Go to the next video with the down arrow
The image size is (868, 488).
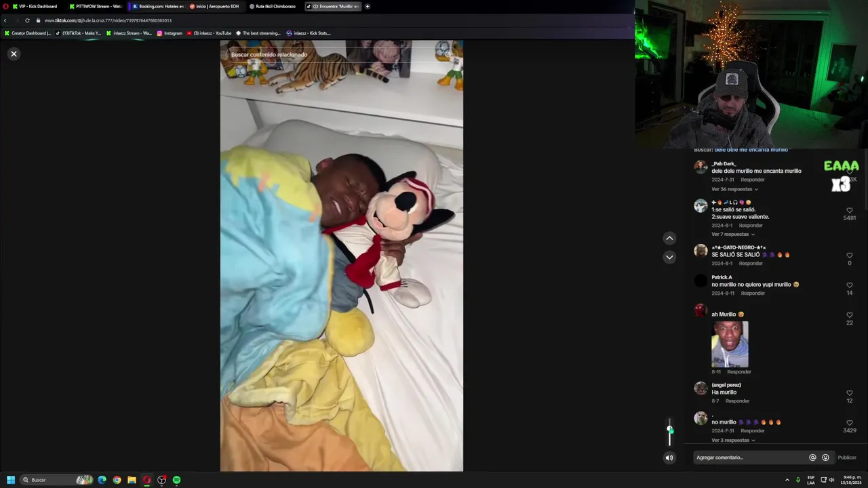tap(669, 257)
